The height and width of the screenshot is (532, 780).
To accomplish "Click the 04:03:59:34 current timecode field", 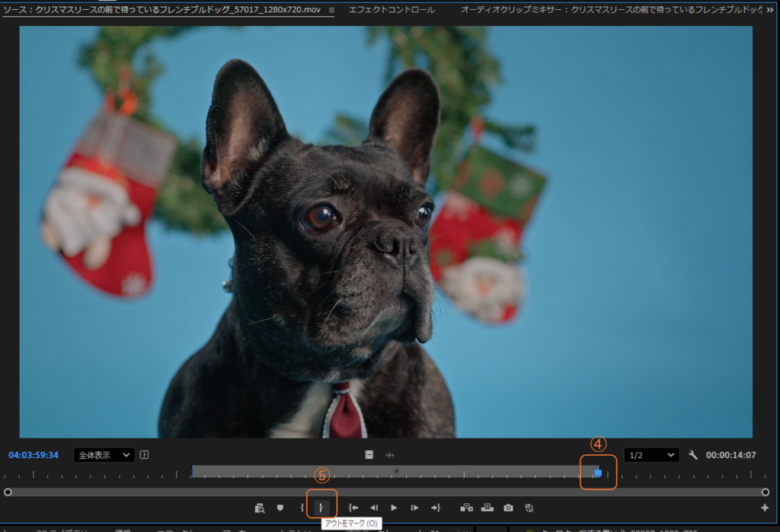I will point(34,455).
